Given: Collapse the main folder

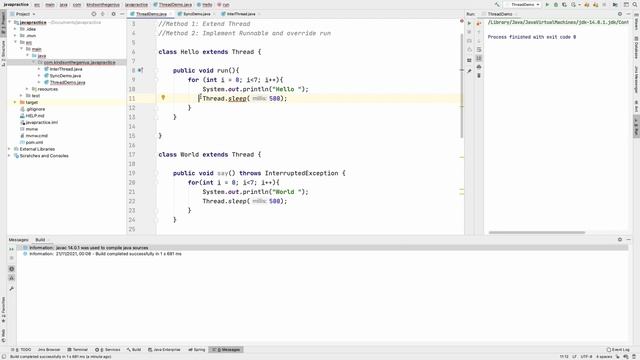Looking at the screenshot, I should [x=22, y=49].
